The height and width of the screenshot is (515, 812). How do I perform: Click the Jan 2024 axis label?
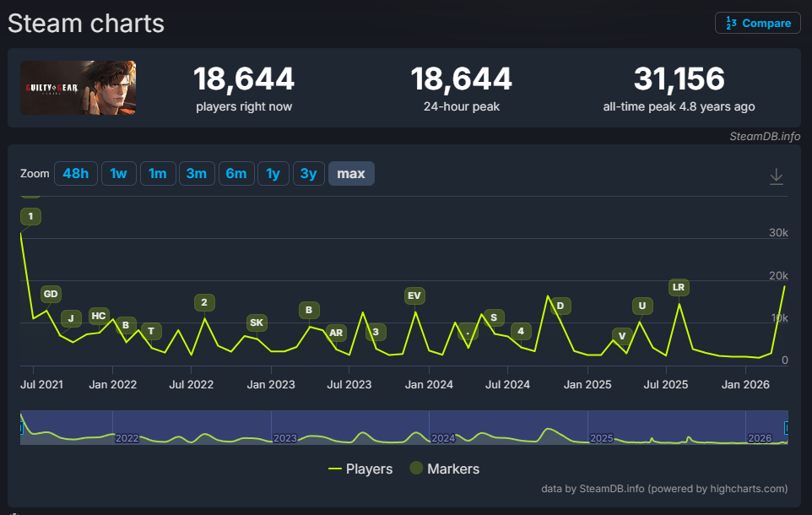point(429,384)
